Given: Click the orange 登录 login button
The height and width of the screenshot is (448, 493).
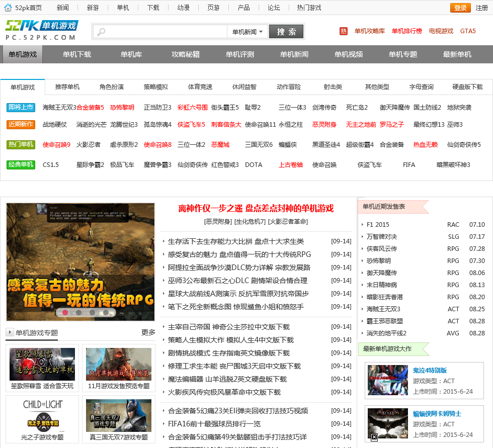Looking at the screenshot, I should pos(460,8).
